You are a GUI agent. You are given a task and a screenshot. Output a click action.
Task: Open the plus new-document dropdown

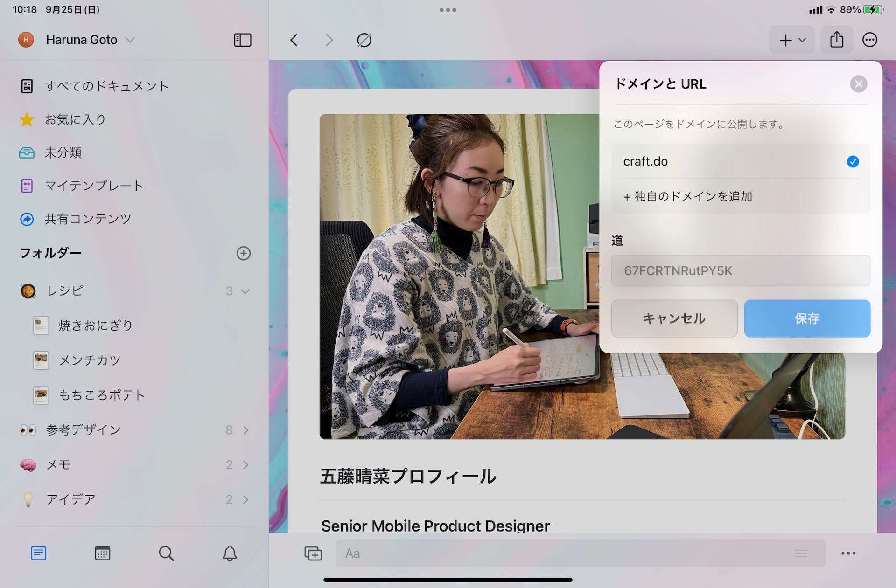(x=792, y=40)
